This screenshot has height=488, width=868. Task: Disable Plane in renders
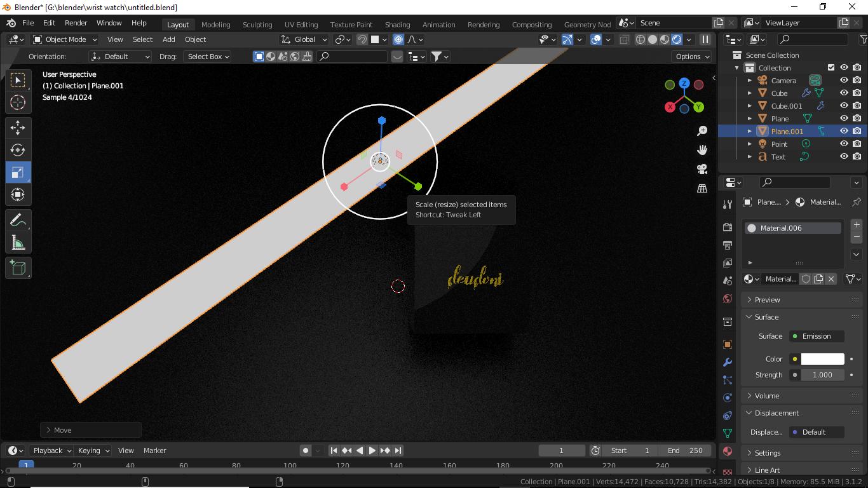(x=857, y=119)
